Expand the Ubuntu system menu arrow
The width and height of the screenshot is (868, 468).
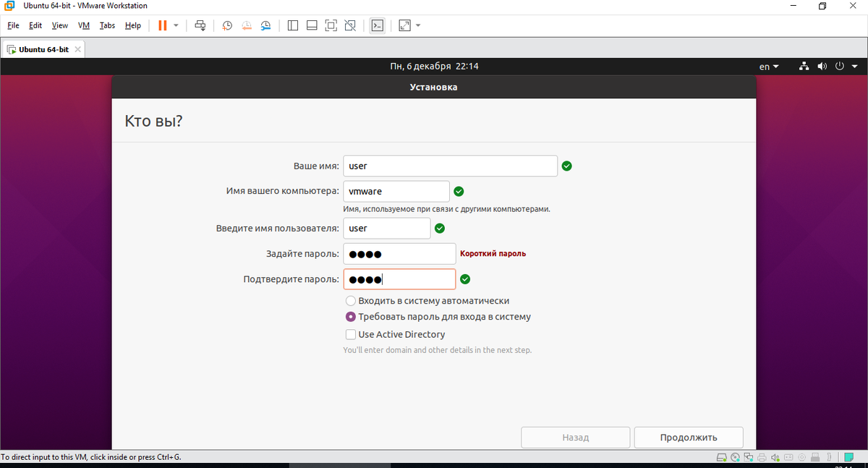[x=856, y=67]
